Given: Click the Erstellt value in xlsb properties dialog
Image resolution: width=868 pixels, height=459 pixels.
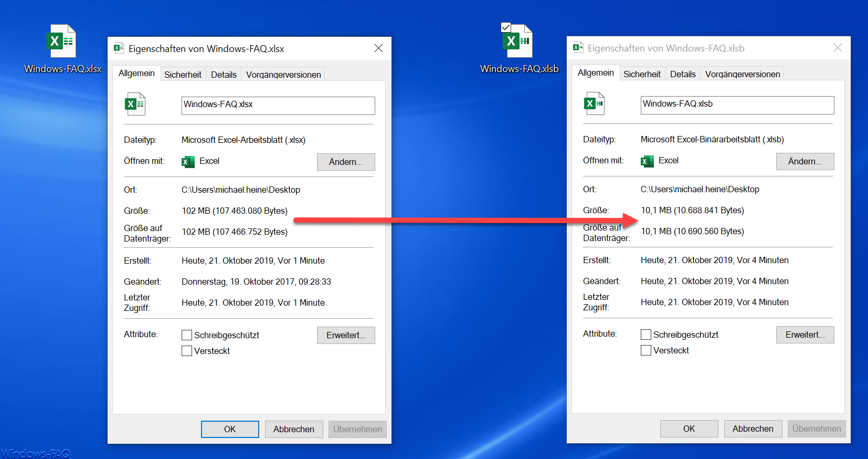Looking at the screenshot, I should point(715,260).
